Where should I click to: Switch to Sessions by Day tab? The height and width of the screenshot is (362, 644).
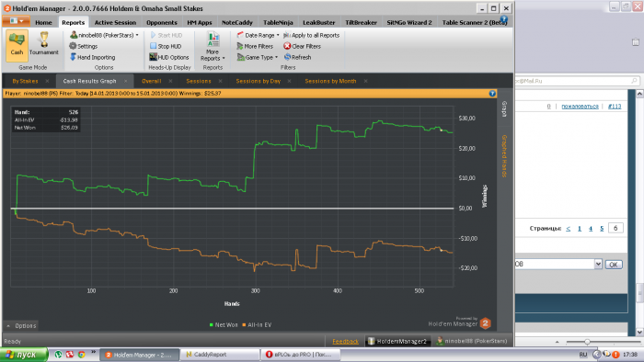(259, 81)
